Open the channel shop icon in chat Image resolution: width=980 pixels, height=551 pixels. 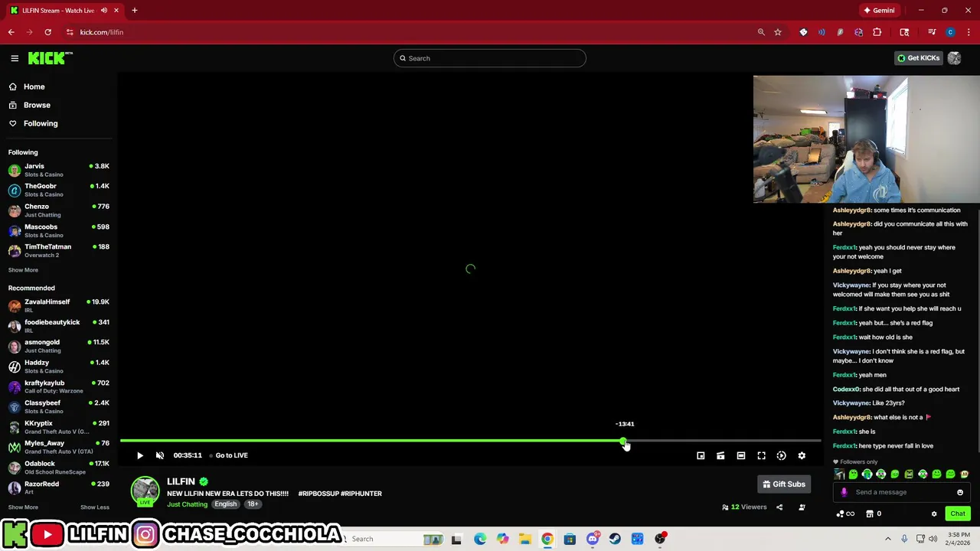(870, 514)
